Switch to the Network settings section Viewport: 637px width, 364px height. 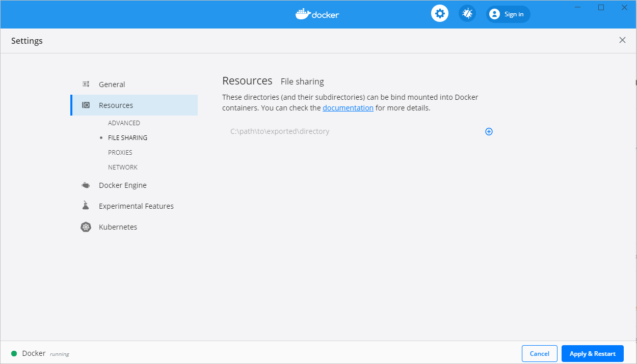123,167
